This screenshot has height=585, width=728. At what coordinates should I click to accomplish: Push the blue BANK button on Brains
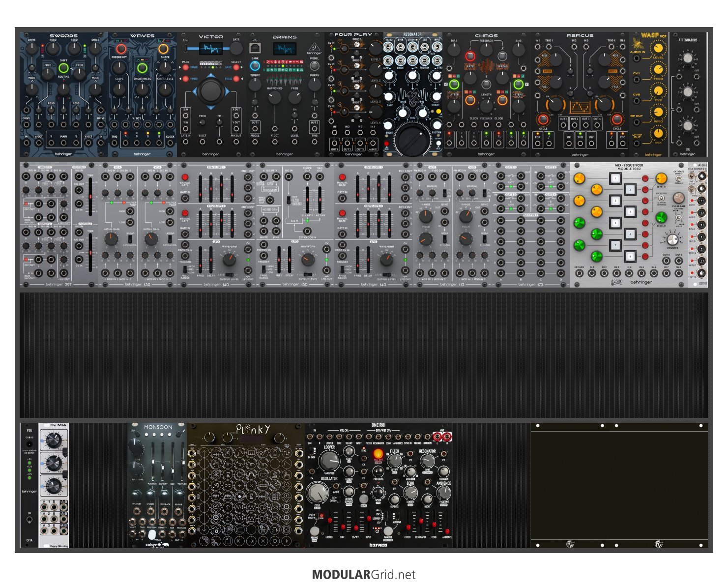[x=255, y=66]
